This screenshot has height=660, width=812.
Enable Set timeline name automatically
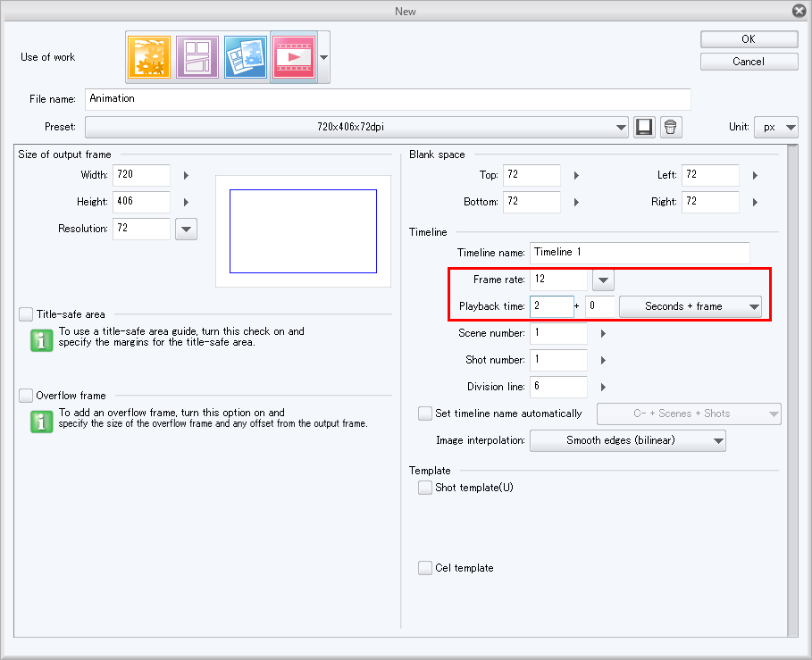pos(424,414)
